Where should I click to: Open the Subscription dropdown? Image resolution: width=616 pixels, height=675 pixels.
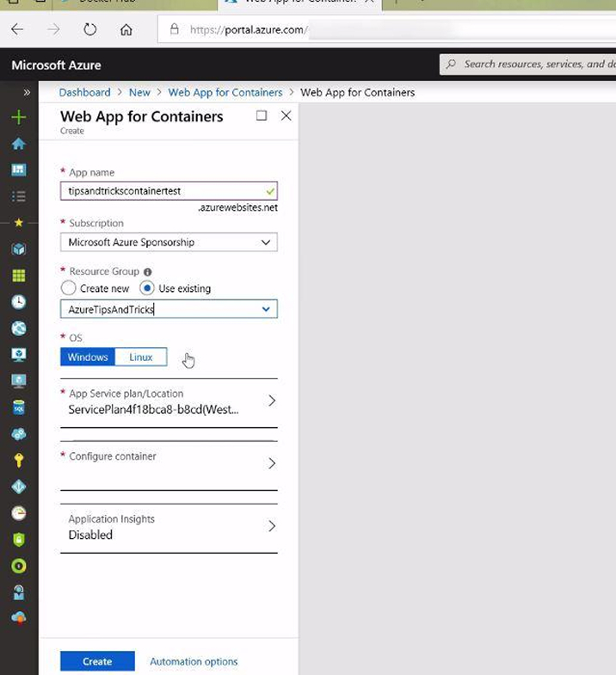pos(169,243)
